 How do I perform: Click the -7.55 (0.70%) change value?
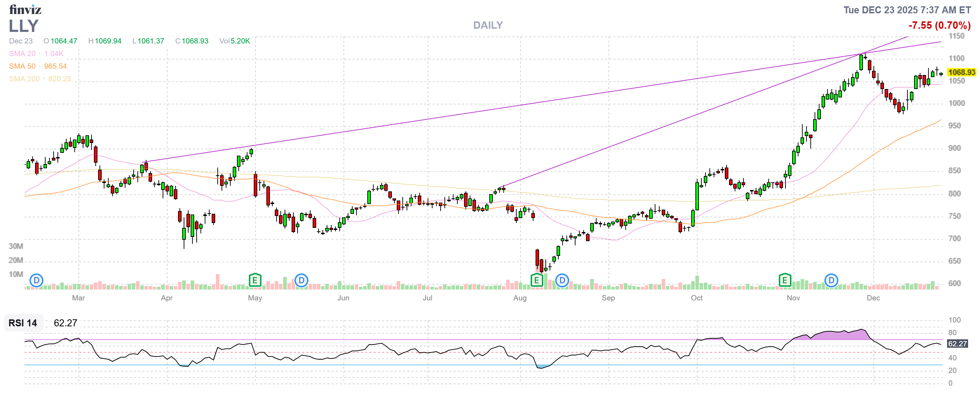(939, 26)
